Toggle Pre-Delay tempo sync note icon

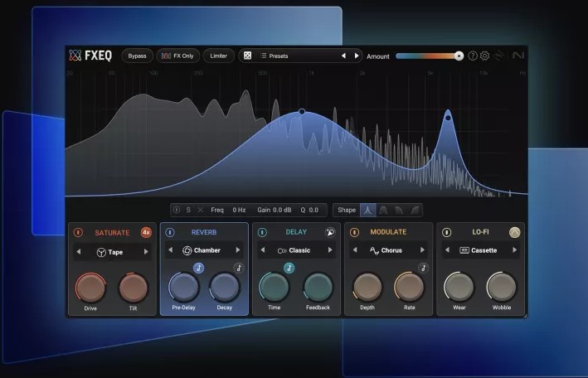(x=199, y=268)
